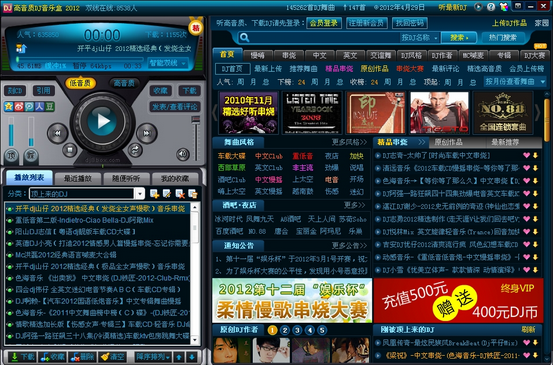Viewport: 553px width, 365px height.
Task: Skip to the next track
Action: click(x=147, y=133)
